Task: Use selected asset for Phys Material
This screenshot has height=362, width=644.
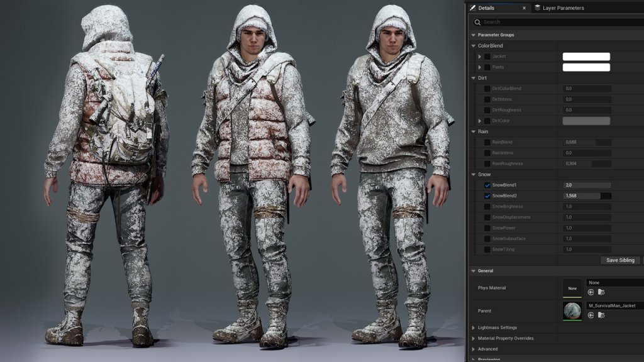Action: [x=591, y=292]
